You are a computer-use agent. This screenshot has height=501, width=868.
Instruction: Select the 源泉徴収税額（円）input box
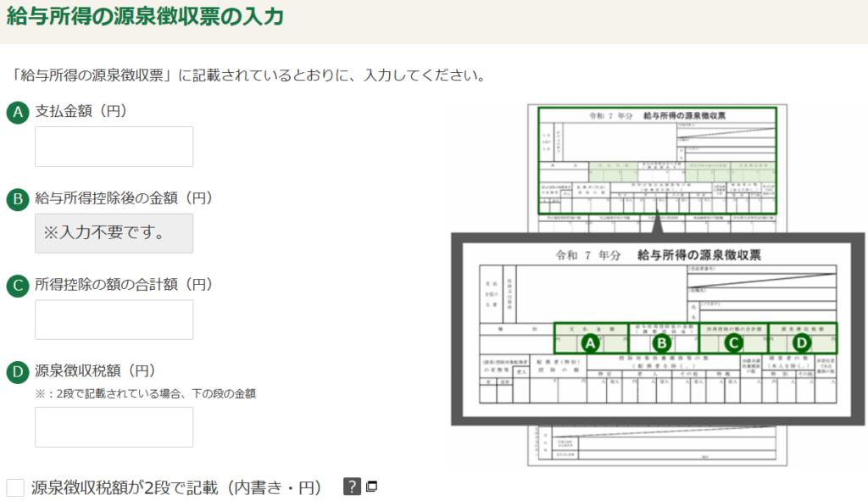pyautogui.click(x=114, y=426)
